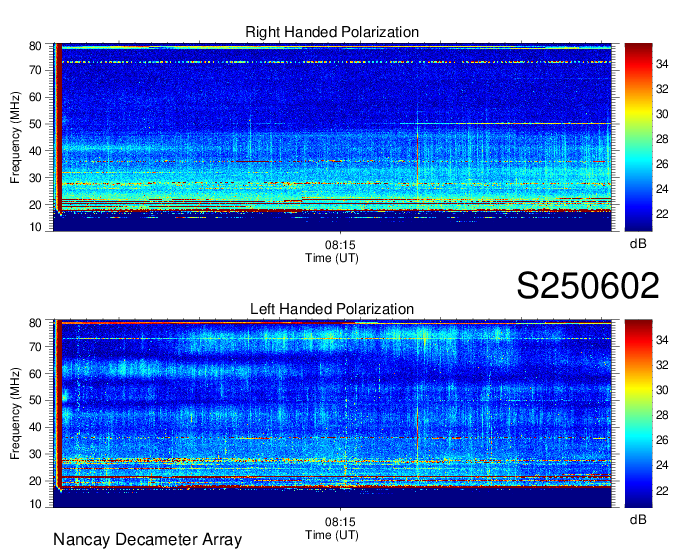The image size is (680, 552).
Task: Click the 70 MHz tick on the Left Handed axis
Action: (35, 347)
